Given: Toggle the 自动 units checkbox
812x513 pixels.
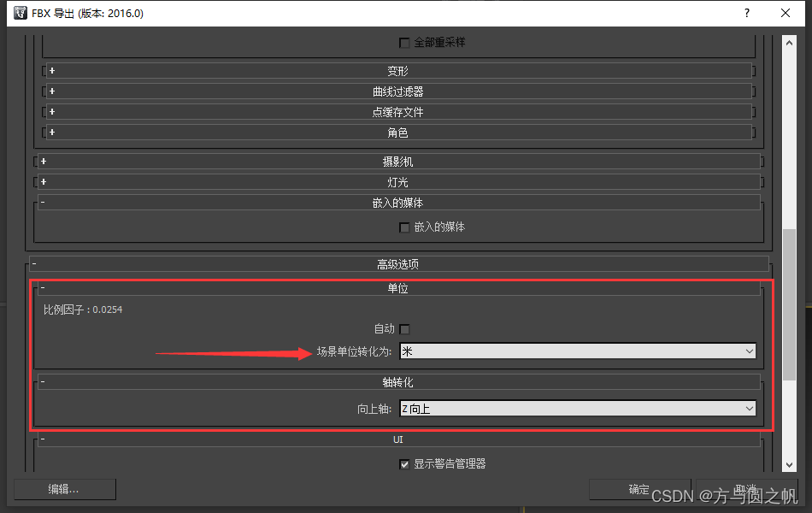Looking at the screenshot, I should click(x=405, y=329).
